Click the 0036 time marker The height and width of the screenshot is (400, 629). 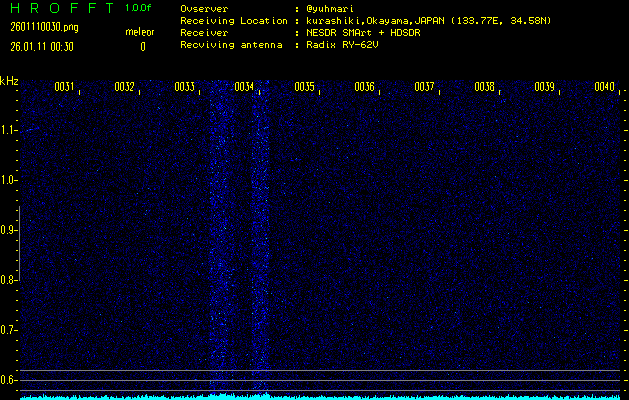click(x=364, y=87)
